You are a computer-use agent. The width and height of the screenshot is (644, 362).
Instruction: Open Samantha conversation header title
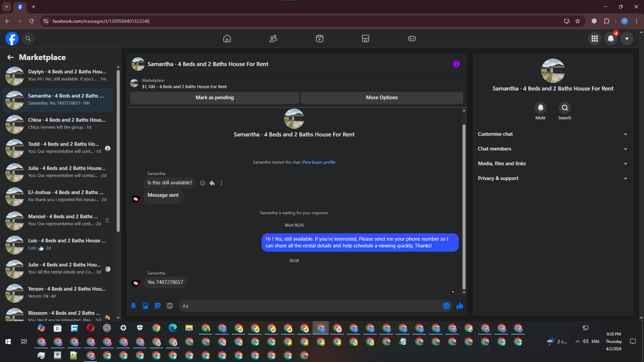coord(208,64)
